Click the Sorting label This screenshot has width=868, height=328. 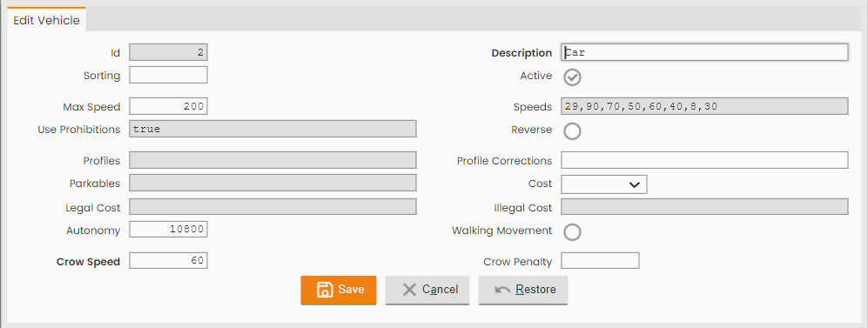102,76
